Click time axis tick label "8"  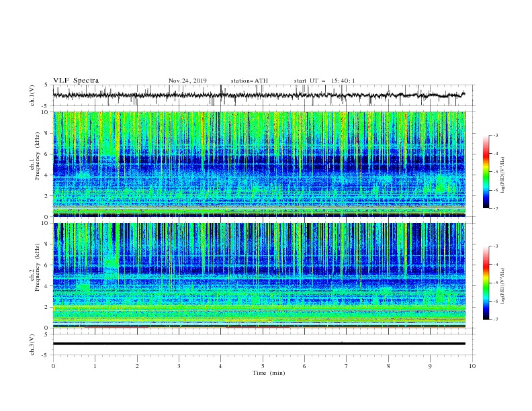pyautogui.click(x=388, y=366)
